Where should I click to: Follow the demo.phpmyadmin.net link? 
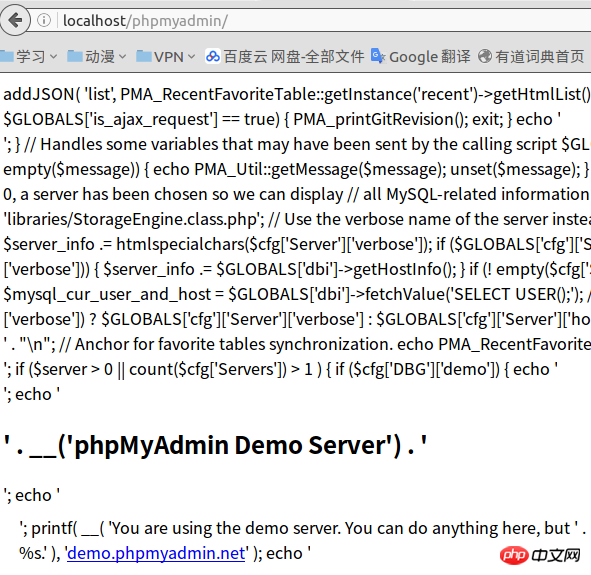[156, 554]
